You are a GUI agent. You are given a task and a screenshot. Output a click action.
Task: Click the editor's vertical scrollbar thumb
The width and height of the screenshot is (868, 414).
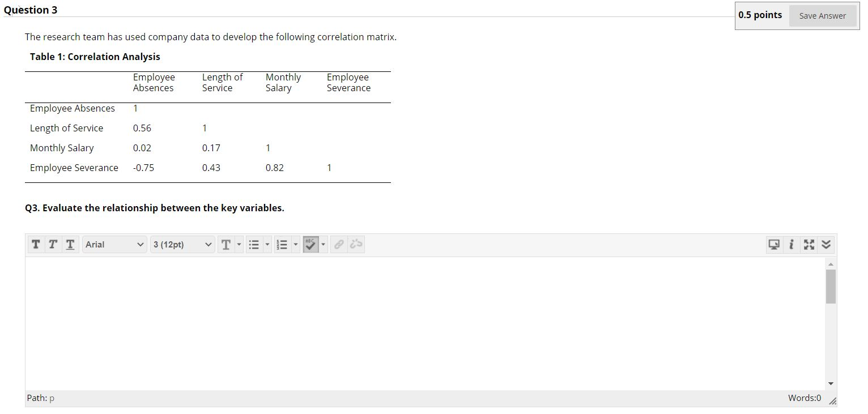tap(831, 287)
